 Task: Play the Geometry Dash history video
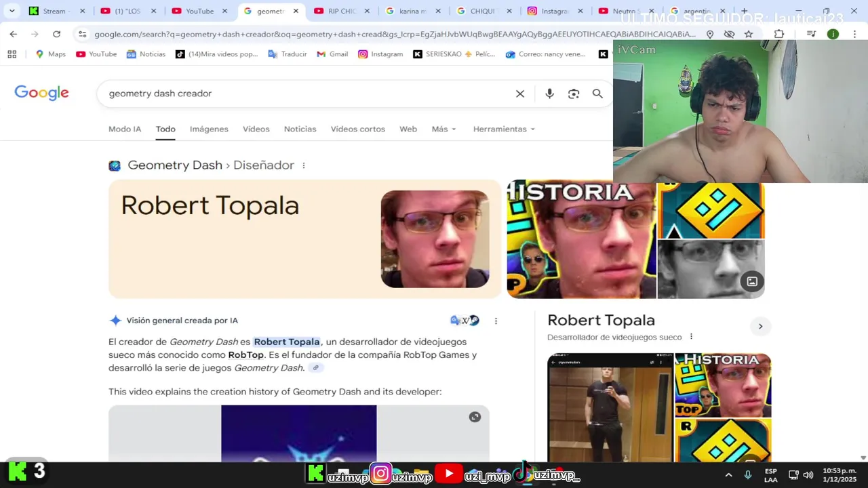click(x=298, y=434)
